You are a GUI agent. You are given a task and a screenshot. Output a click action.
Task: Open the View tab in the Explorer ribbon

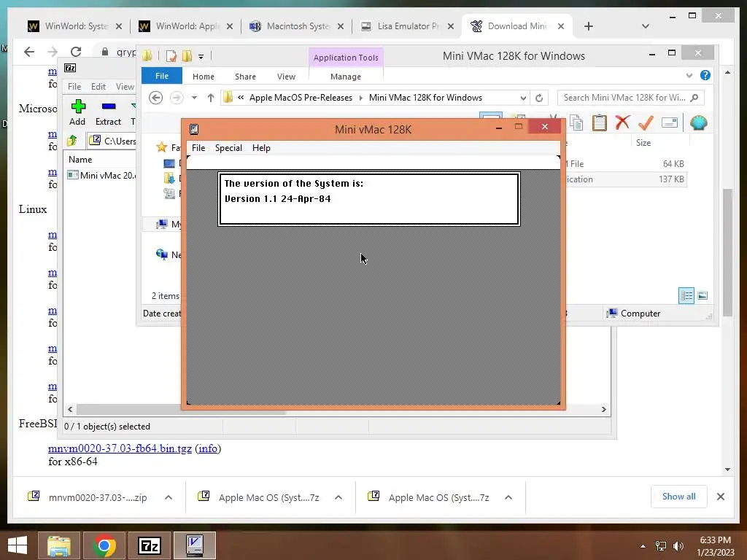(286, 77)
